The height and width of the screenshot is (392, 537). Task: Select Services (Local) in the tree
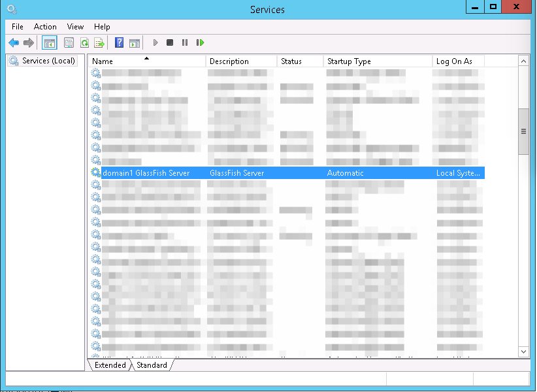click(48, 61)
